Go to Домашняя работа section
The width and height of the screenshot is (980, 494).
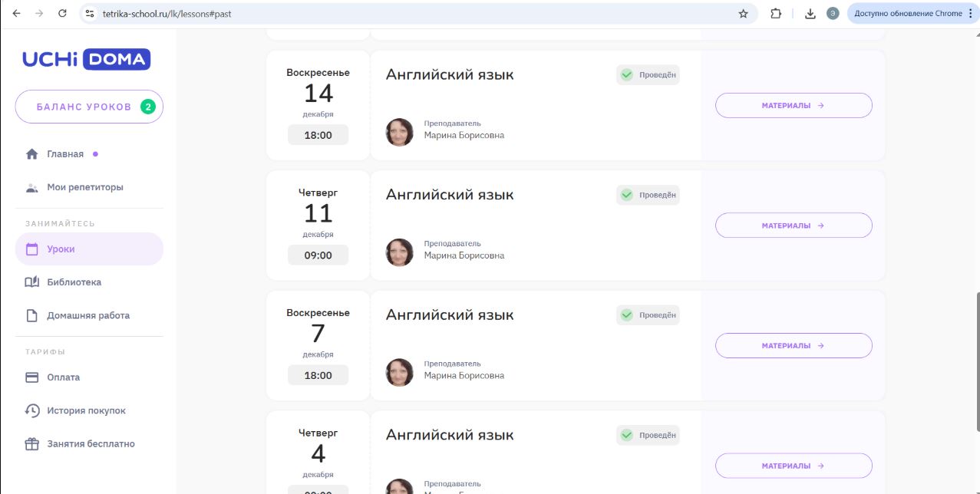pos(88,315)
